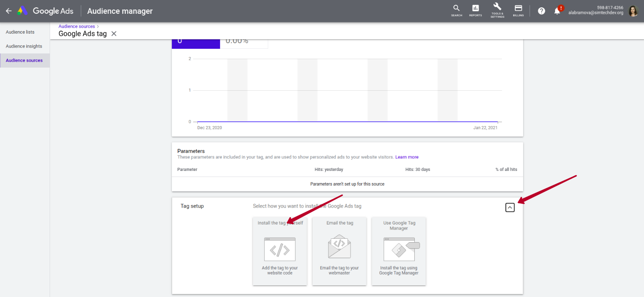Open the account profile avatar
The height and width of the screenshot is (297, 644).
[633, 11]
